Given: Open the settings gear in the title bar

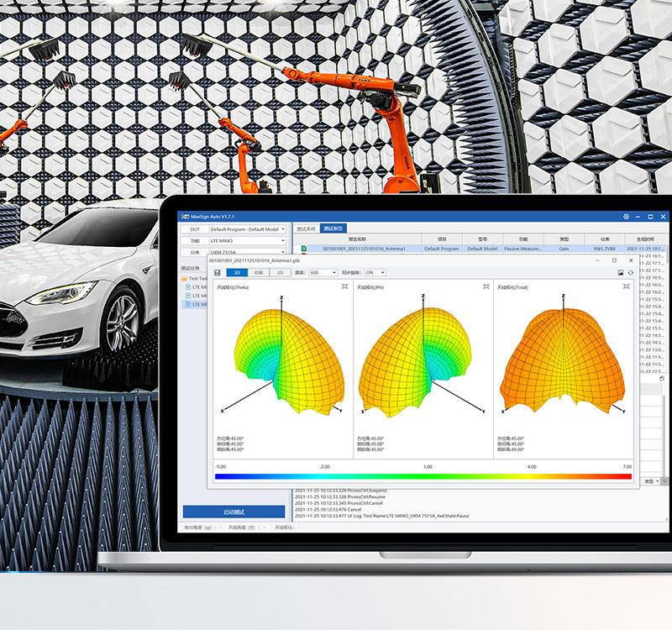Looking at the screenshot, I should click(x=626, y=216).
